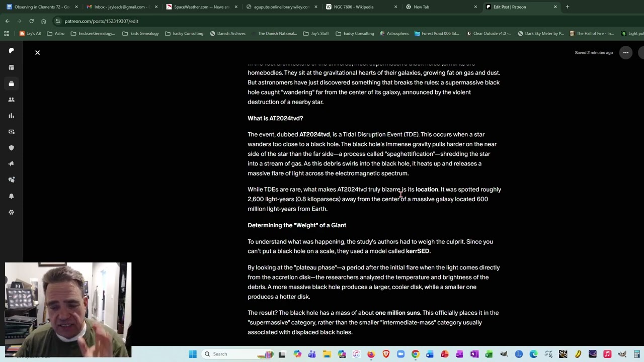Switch to NGC 7606 Wikipedia tab

click(x=361, y=7)
